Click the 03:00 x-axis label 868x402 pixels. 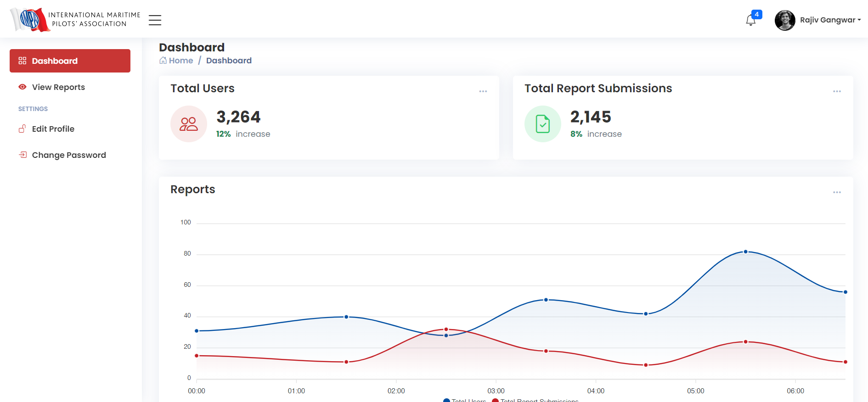[496, 391]
